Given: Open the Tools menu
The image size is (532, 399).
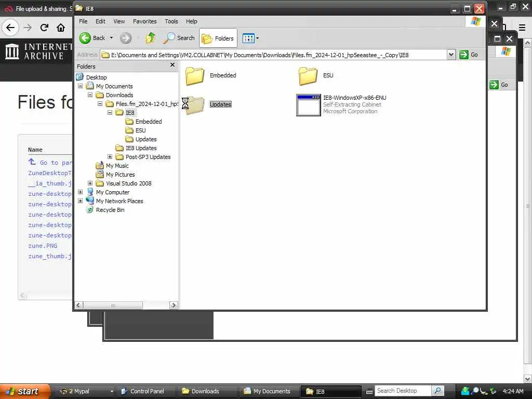Looking at the screenshot, I should (171, 21).
